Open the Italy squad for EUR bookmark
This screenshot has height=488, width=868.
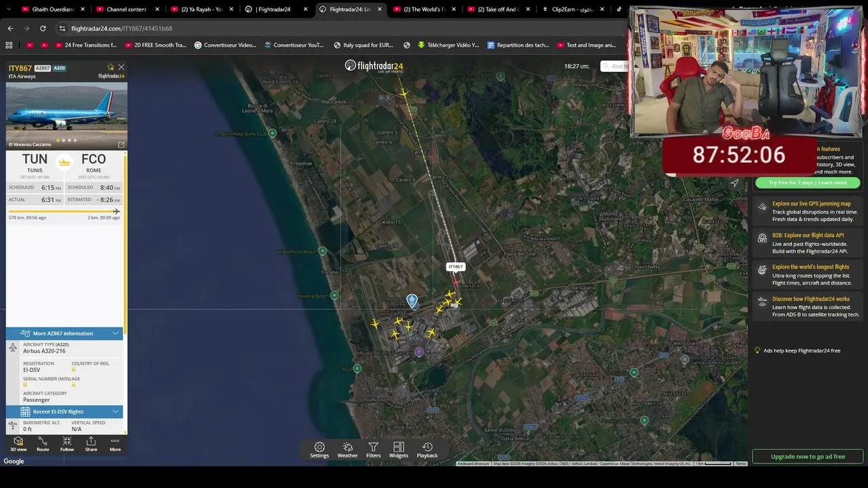click(x=363, y=45)
